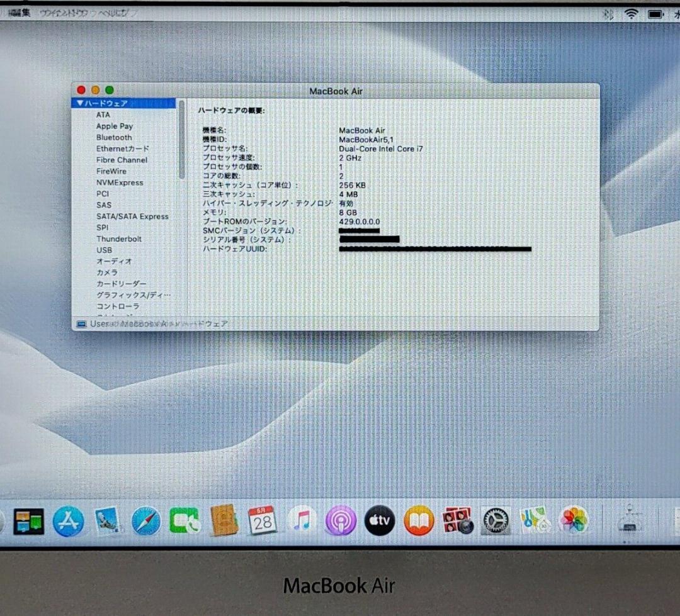
Task: Open the Books app from the Dock
Action: tap(418, 520)
